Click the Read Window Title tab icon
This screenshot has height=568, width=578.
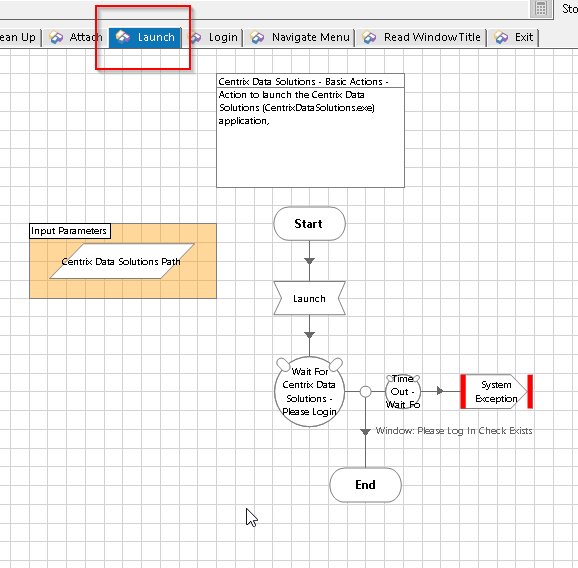[x=369, y=37]
